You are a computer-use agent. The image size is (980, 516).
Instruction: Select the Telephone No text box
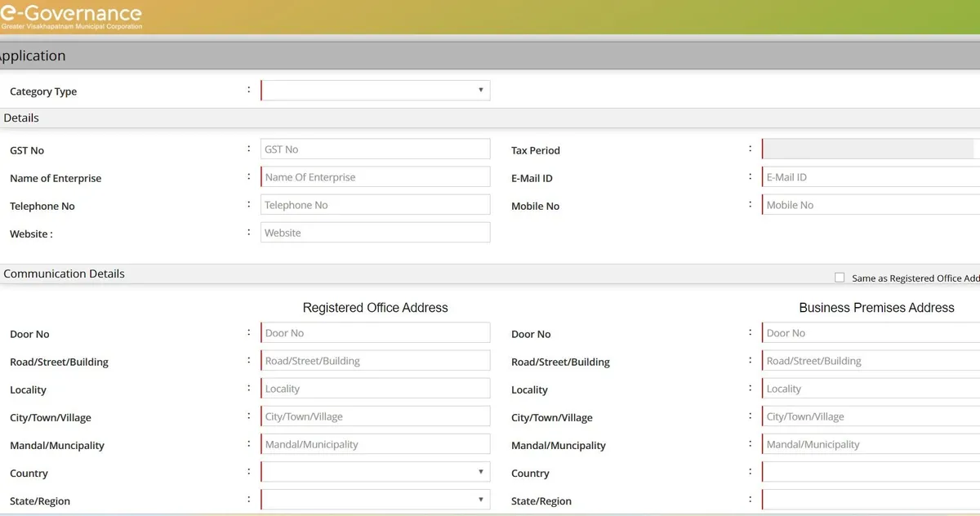click(375, 205)
